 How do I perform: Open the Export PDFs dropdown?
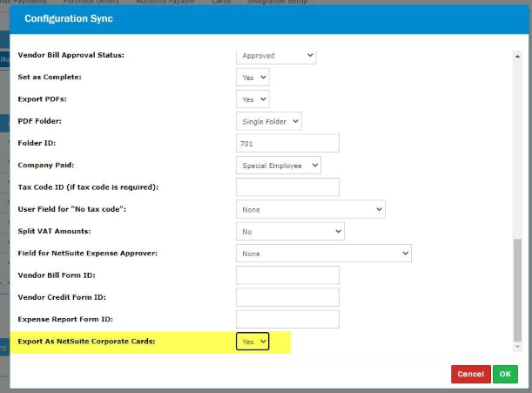[x=253, y=99]
